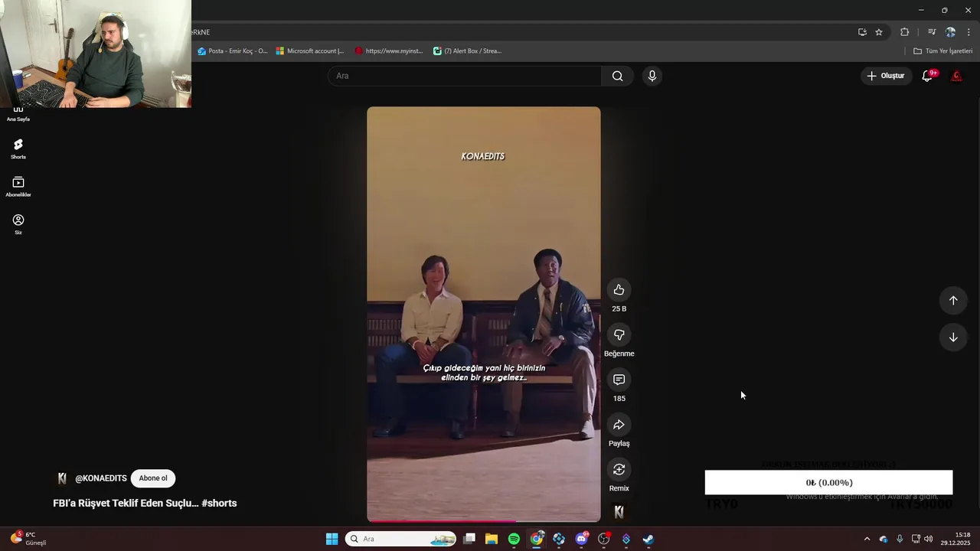Open the KONAEDITS sound thumbnail below Remix

(x=619, y=512)
